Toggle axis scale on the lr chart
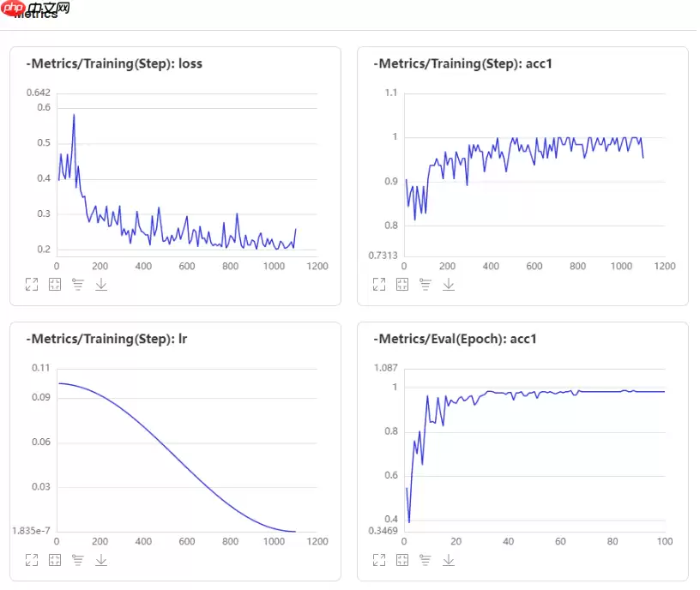 pos(78,560)
